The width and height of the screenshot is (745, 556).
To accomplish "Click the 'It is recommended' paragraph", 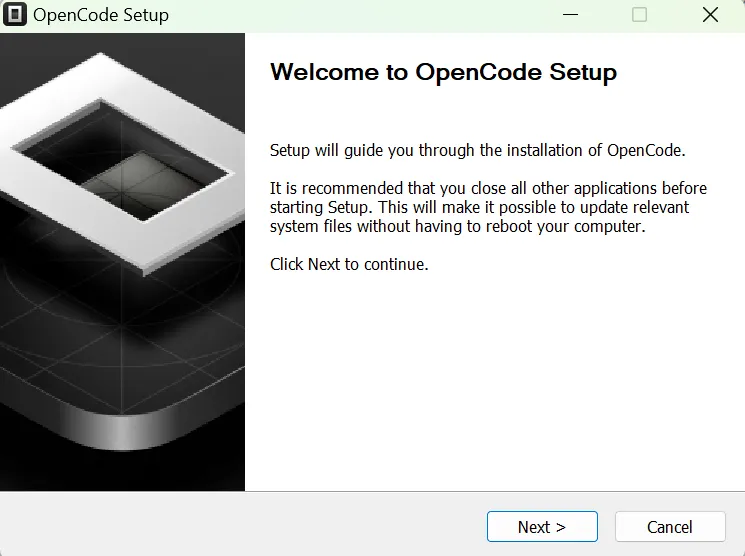I will (x=488, y=207).
